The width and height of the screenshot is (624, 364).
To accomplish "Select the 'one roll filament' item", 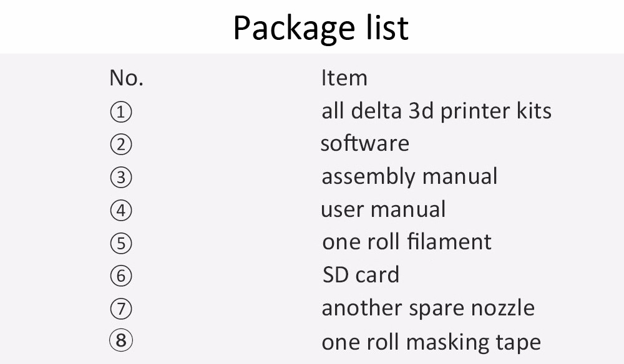I will click(407, 242).
